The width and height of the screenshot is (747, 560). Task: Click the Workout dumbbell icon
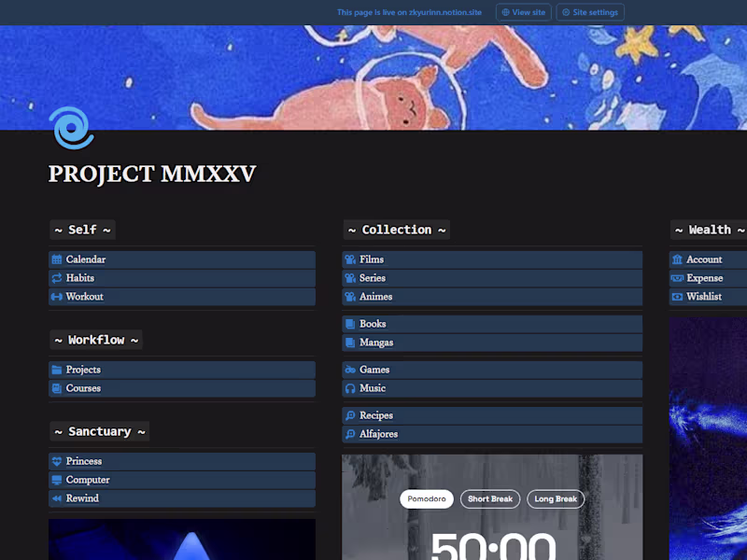coord(57,297)
